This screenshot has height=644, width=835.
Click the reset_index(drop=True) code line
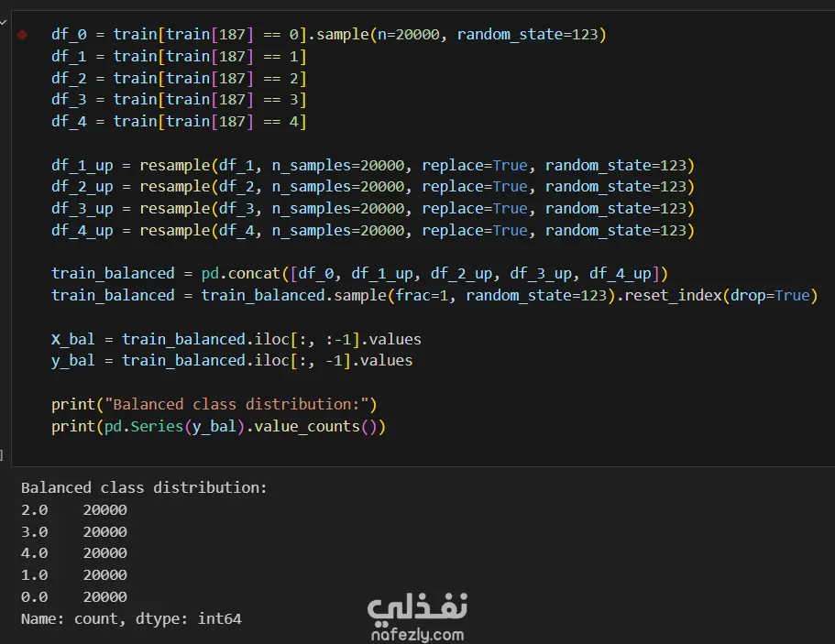pos(434,295)
